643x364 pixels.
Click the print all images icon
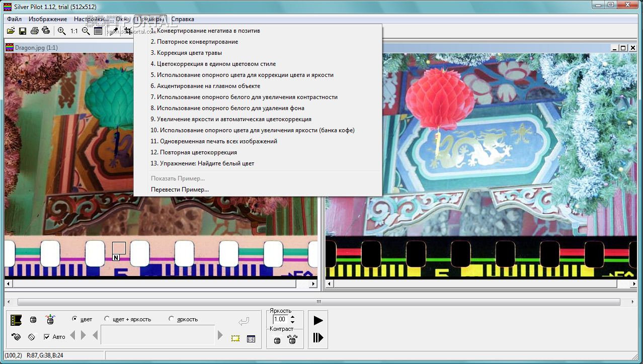46,31
